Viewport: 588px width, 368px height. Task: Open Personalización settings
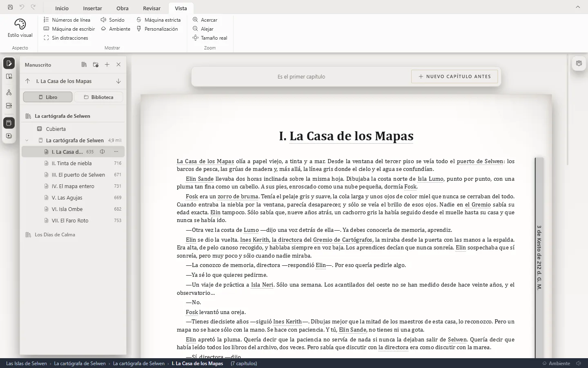tap(157, 29)
